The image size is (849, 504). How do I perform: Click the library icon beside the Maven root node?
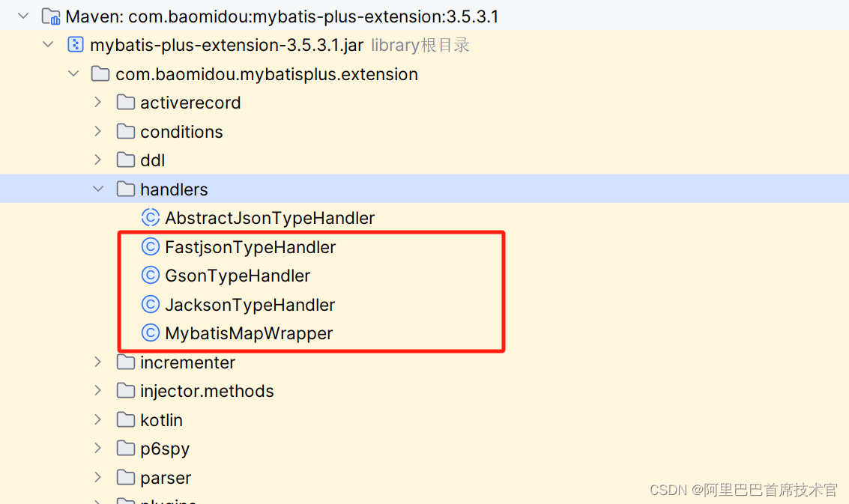[x=49, y=15]
